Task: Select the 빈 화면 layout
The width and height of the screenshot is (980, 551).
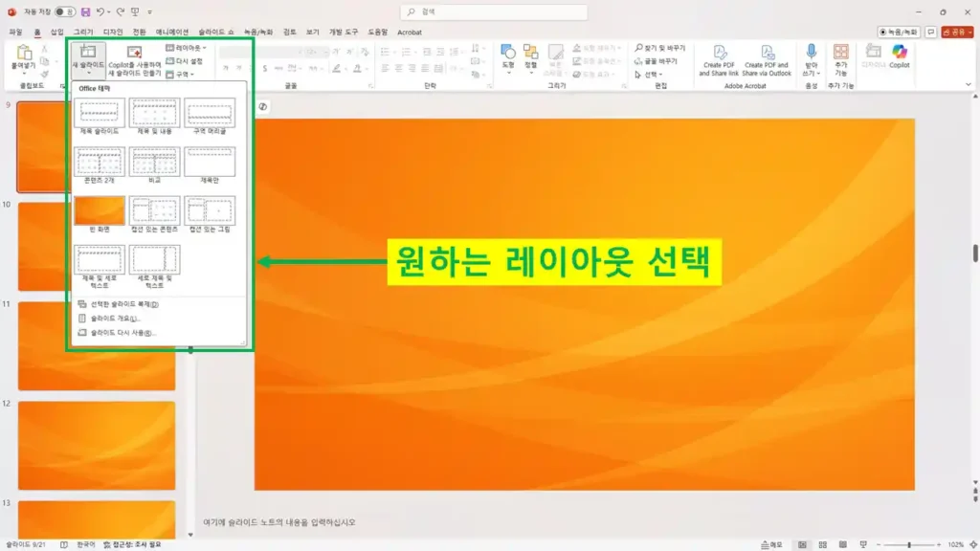Action: (x=100, y=214)
